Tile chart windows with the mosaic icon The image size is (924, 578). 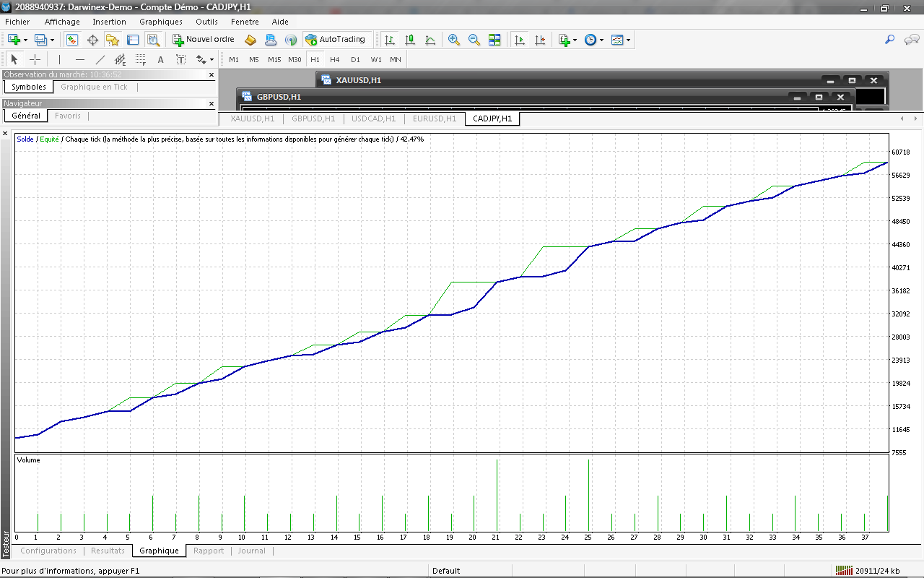tap(494, 40)
